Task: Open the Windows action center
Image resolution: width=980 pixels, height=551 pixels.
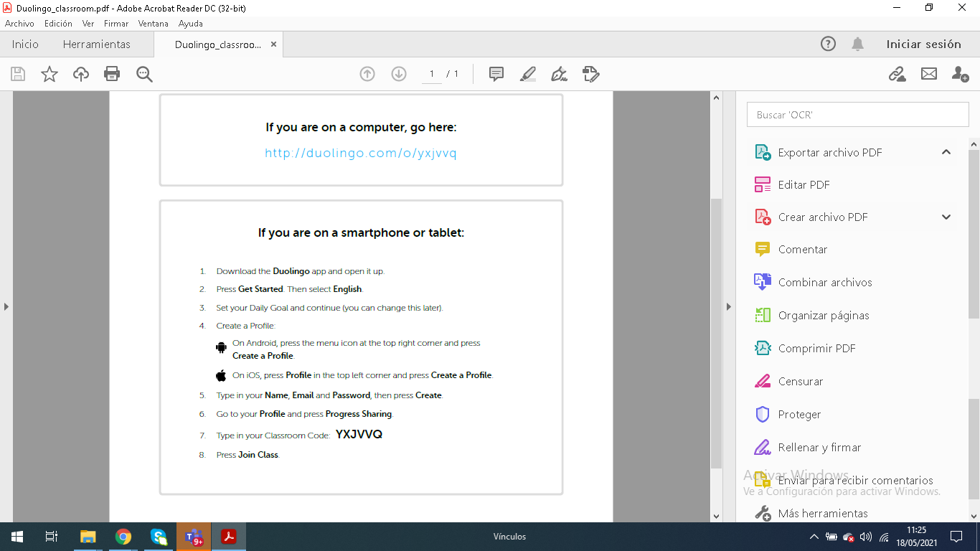Action: pos(956,537)
